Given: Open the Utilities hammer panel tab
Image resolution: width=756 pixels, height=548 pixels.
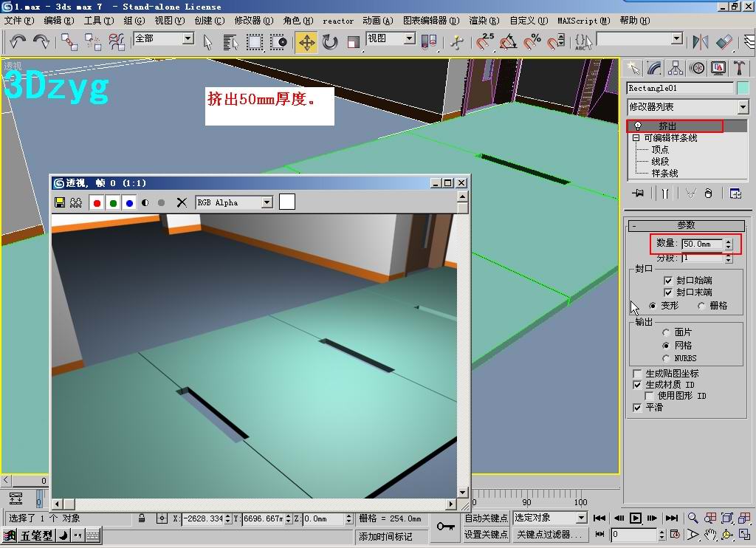Looking at the screenshot, I should tap(740, 68).
